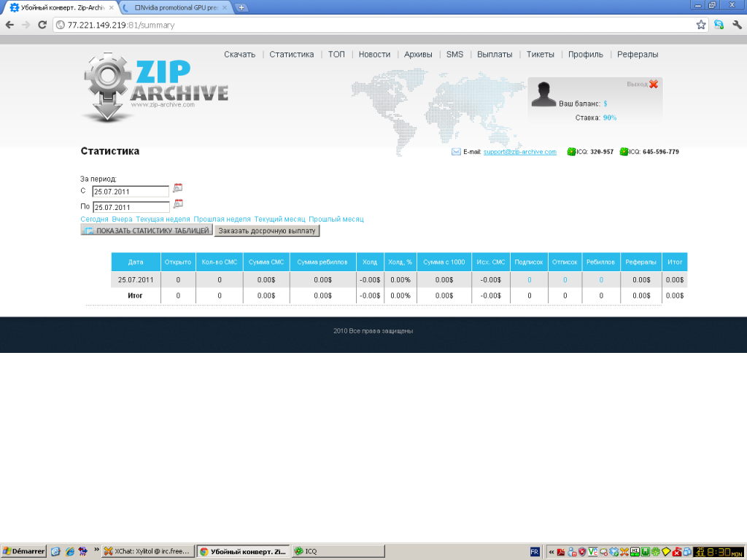Open support@zip-archive.com email link
747x560 pixels.
[x=519, y=152]
